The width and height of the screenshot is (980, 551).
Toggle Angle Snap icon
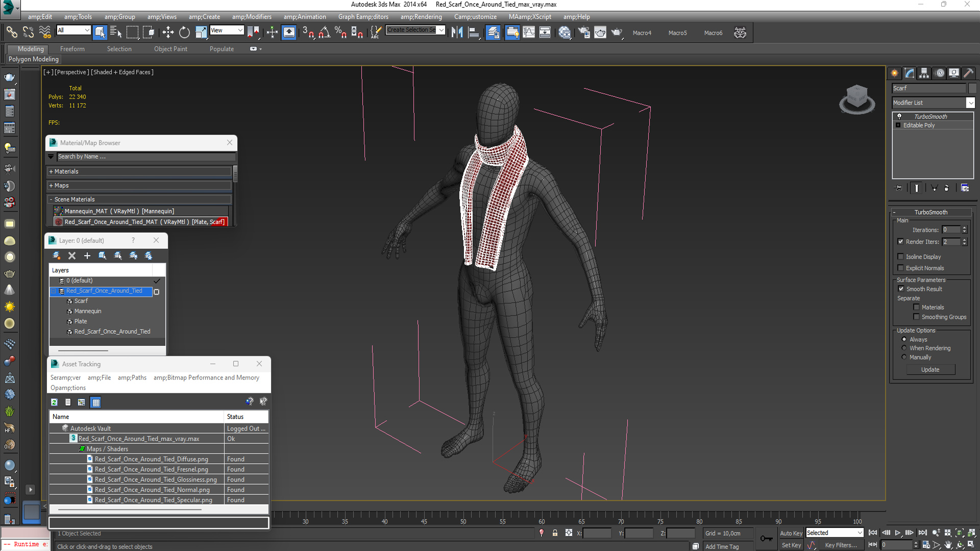pyautogui.click(x=324, y=33)
